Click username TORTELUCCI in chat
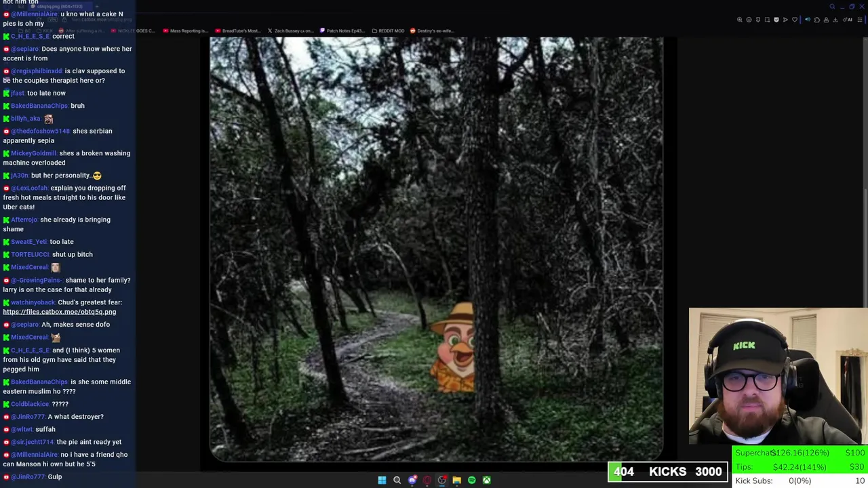Screen dimensions: 868x488 coord(30,254)
